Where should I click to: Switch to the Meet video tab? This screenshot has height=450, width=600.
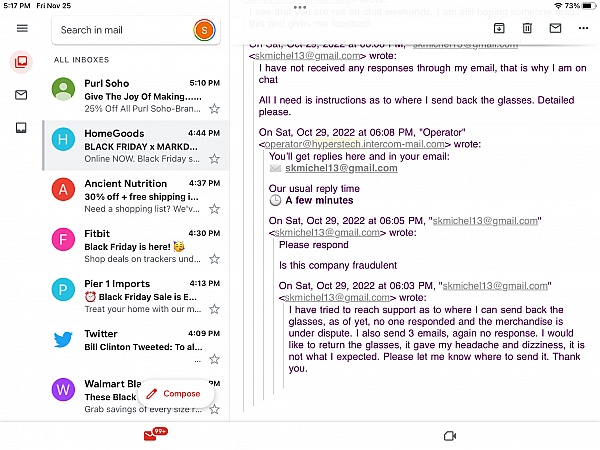tap(450, 436)
